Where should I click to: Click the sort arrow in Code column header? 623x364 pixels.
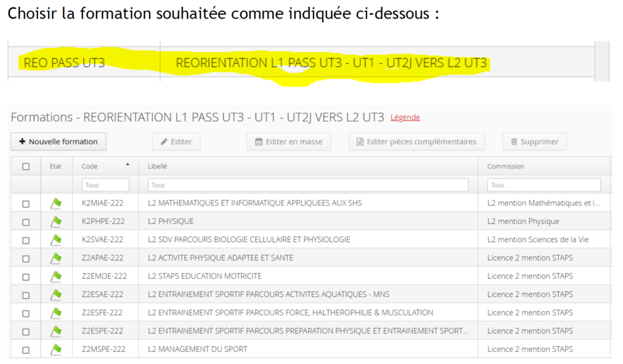point(128,166)
